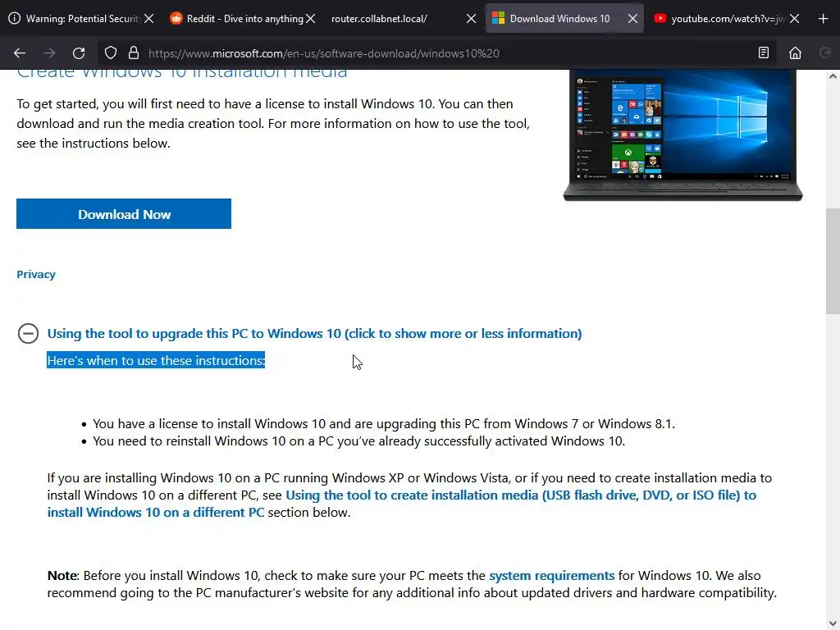The width and height of the screenshot is (840, 630).
Task: Go to the browser home page
Action: click(x=795, y=52)
